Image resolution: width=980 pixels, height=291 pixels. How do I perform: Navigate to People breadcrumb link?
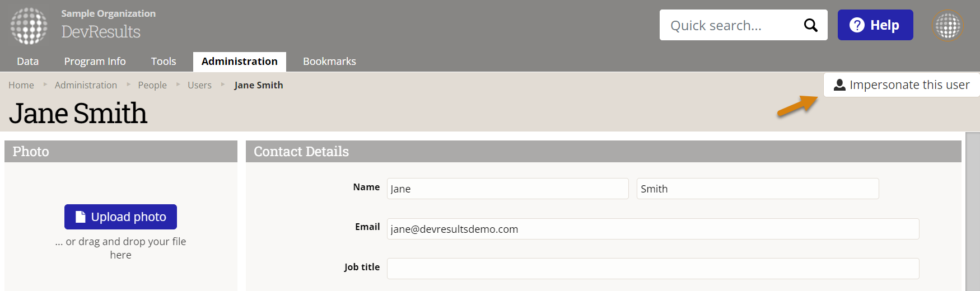point(152,85)
